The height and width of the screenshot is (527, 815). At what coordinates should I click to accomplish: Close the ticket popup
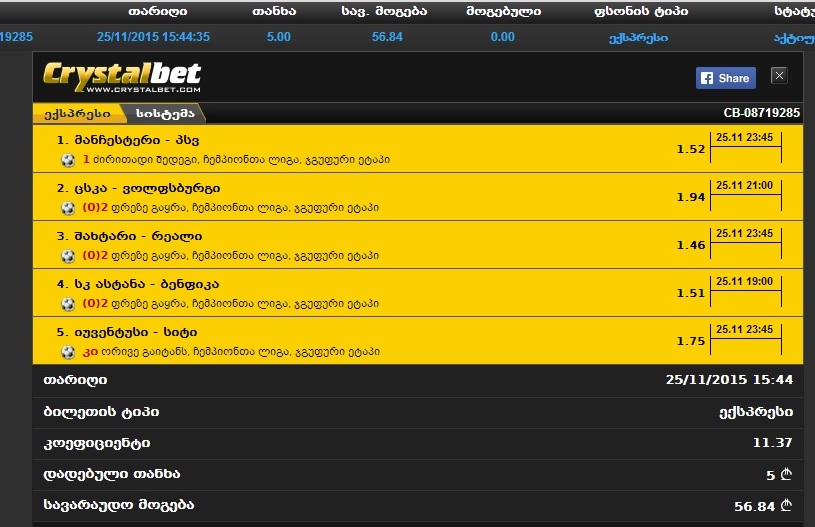[779, 76]
